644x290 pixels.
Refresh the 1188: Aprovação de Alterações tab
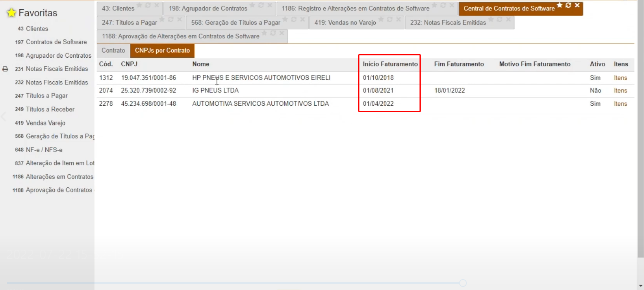(x=273, y=33)
